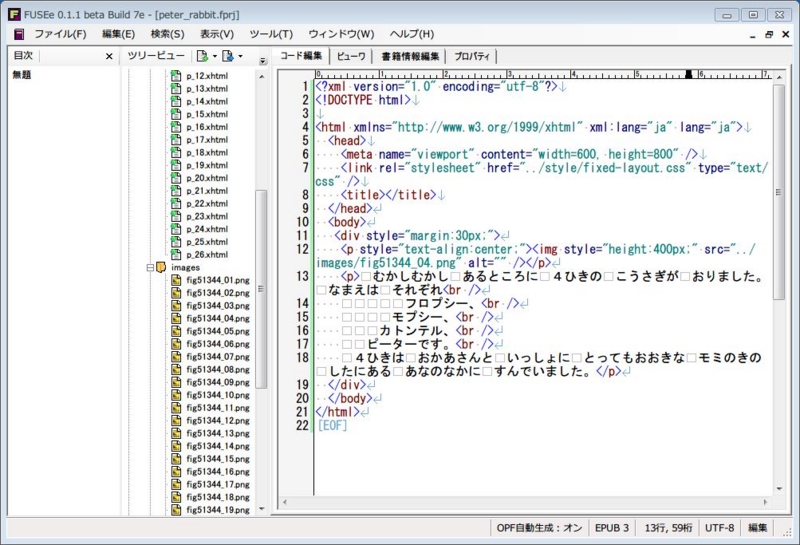This screenshot has height=545, width=800.
Task: Click the tree view scroll down arrow
Action: pyautogui.click(x=262, y=509)
